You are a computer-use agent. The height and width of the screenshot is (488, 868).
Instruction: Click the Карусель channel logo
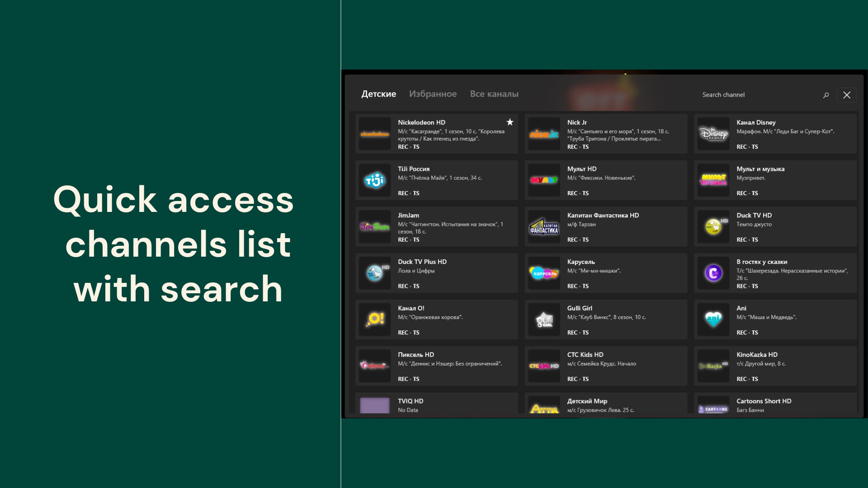[x=544, y=273]
